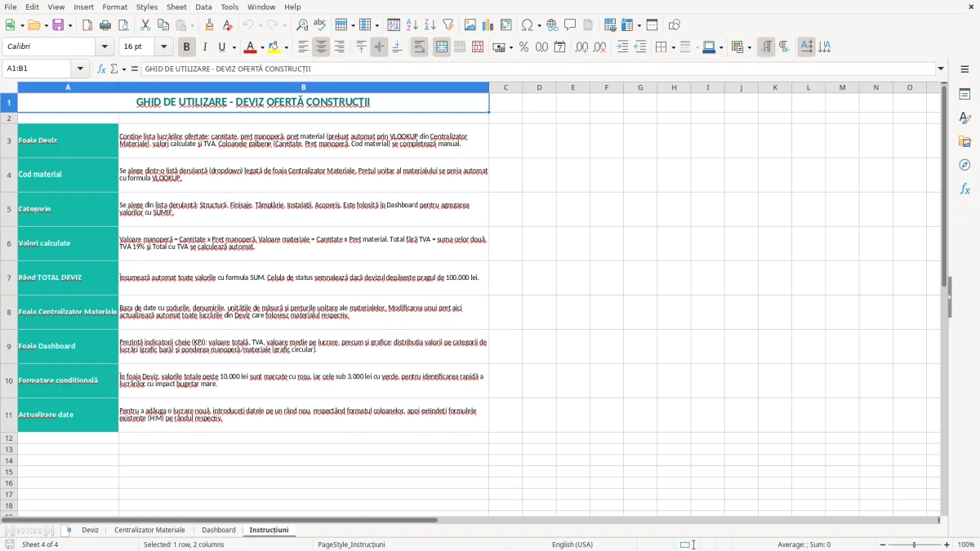
Task: Toggle Bold formatting
Action: click(186, 47)
